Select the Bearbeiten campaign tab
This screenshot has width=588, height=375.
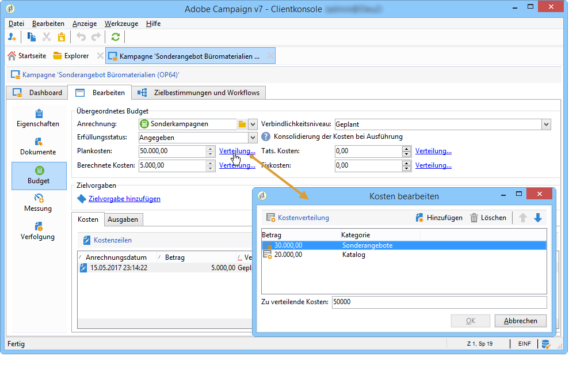(100, 92)
